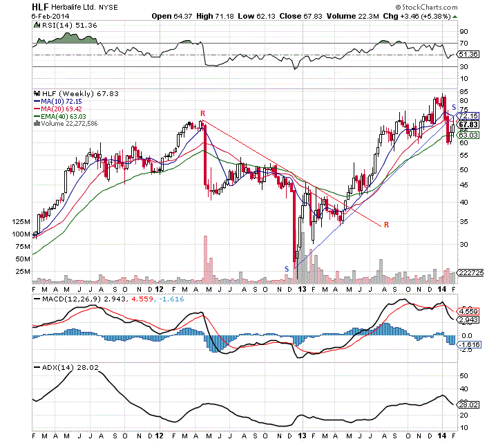Viewport: 487px width, 448px height.
Task: Click the Close 67.83 value
Action: (x=301, y=16)
